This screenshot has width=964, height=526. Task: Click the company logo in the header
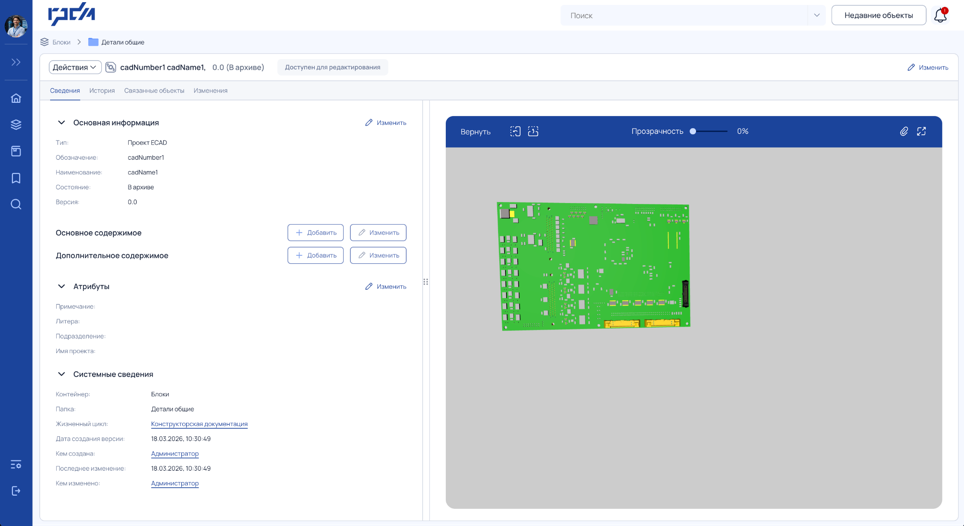[x=71, y=14]
